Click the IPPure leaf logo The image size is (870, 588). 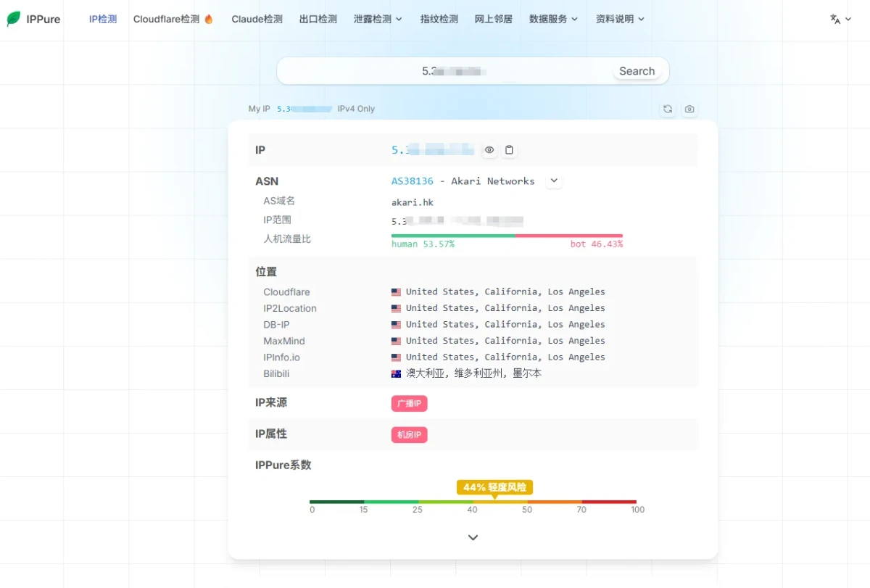(14, 19)
